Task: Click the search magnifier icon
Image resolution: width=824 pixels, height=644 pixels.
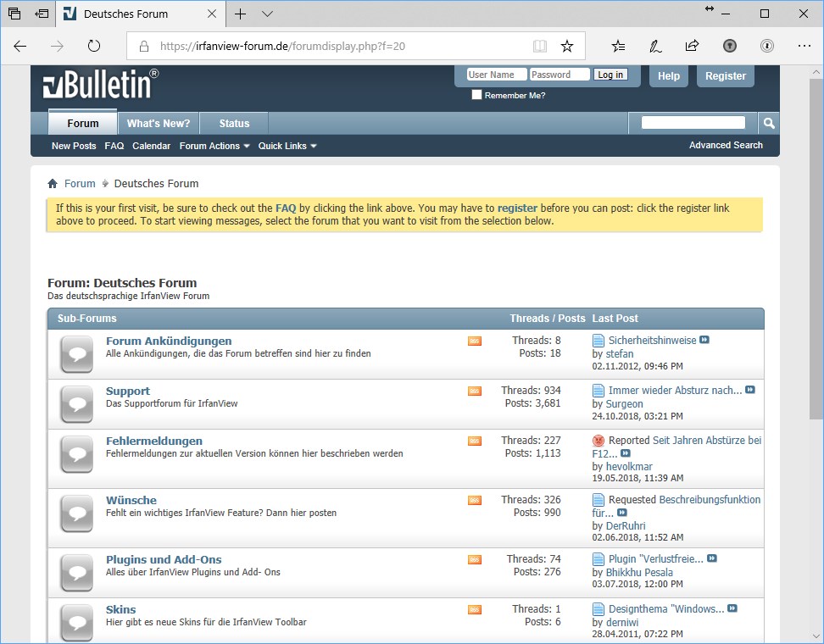Action: [767, 122]
